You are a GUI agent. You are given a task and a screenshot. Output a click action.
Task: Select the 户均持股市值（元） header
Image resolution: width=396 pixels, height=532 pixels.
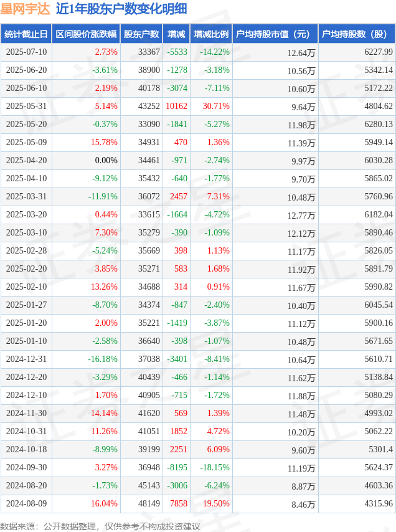(x=275, y=34)
